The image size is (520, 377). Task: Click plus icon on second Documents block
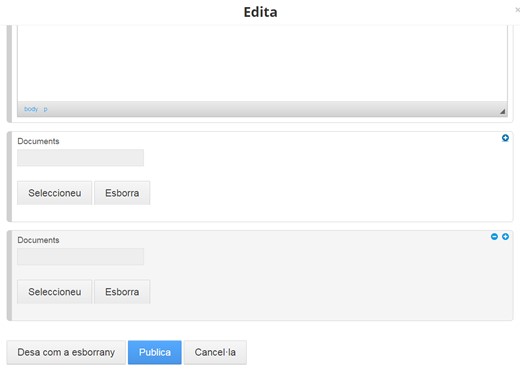pyautogui.click(x=505, y=236)
